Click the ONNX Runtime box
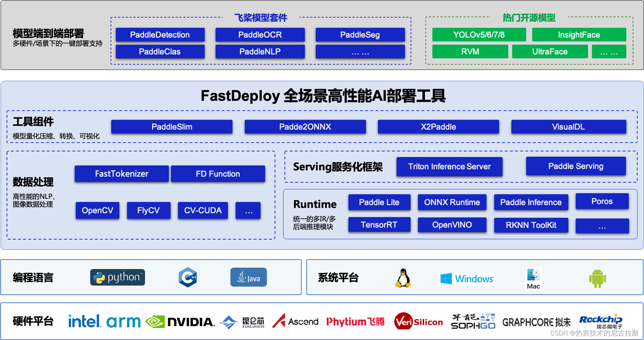This screenshot has width=644, height=340. tap(452, 202)
